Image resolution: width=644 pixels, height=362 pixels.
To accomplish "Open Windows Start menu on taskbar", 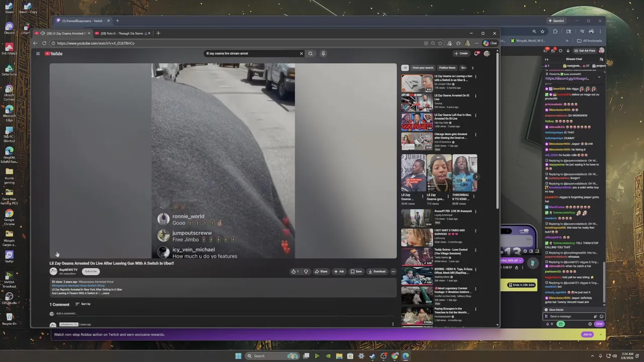I will [238, 356].
